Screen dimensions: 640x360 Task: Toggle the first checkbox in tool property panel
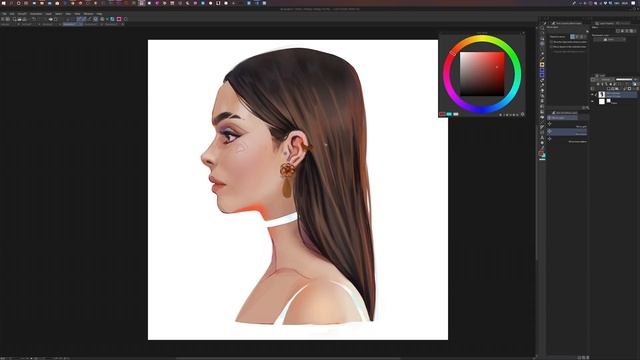point(551,42)
